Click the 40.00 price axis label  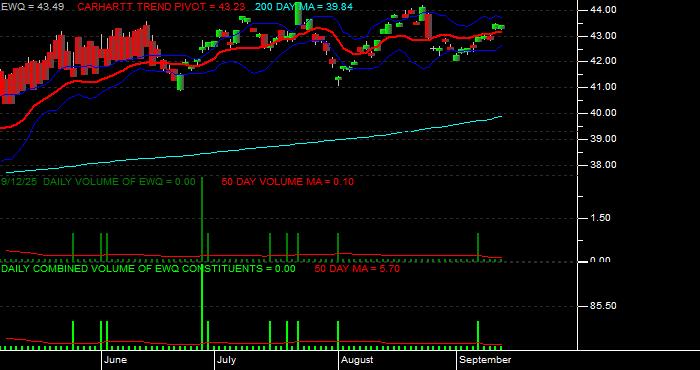[x=603, y=113]
